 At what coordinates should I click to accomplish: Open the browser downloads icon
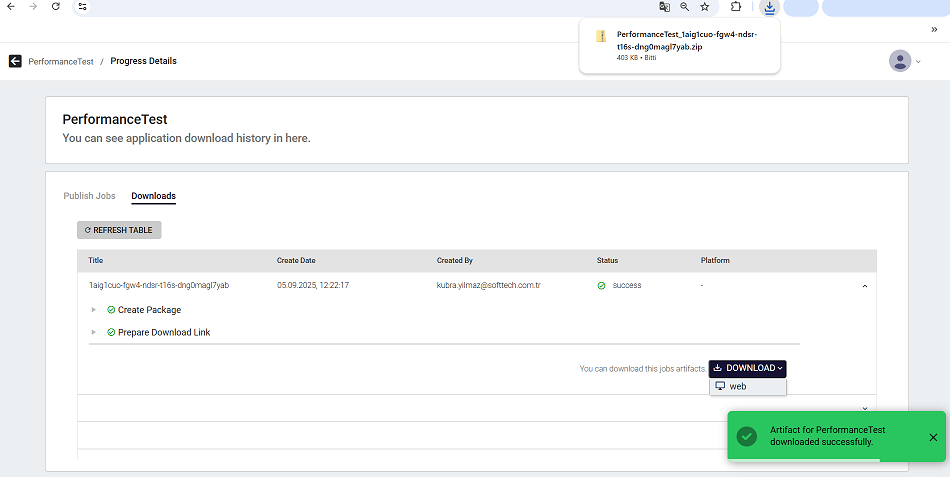pos(769,7)
